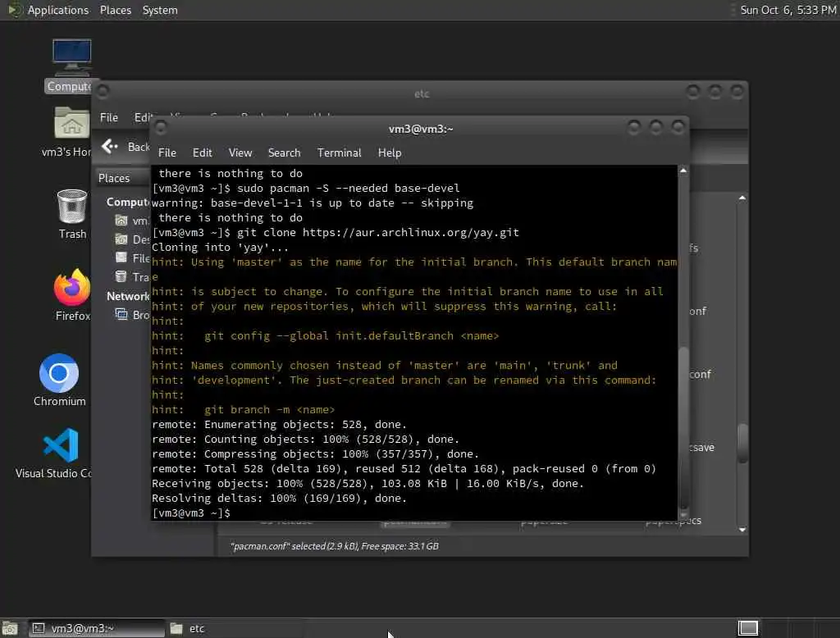Click 'git branch -m <name>' hint line
This screenshot has height=638, width=840.
coord(243,409)
